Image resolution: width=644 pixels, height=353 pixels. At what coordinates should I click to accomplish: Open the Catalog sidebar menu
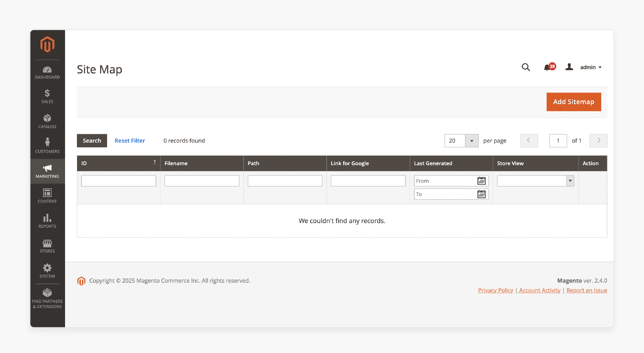(x=47, y=122)
